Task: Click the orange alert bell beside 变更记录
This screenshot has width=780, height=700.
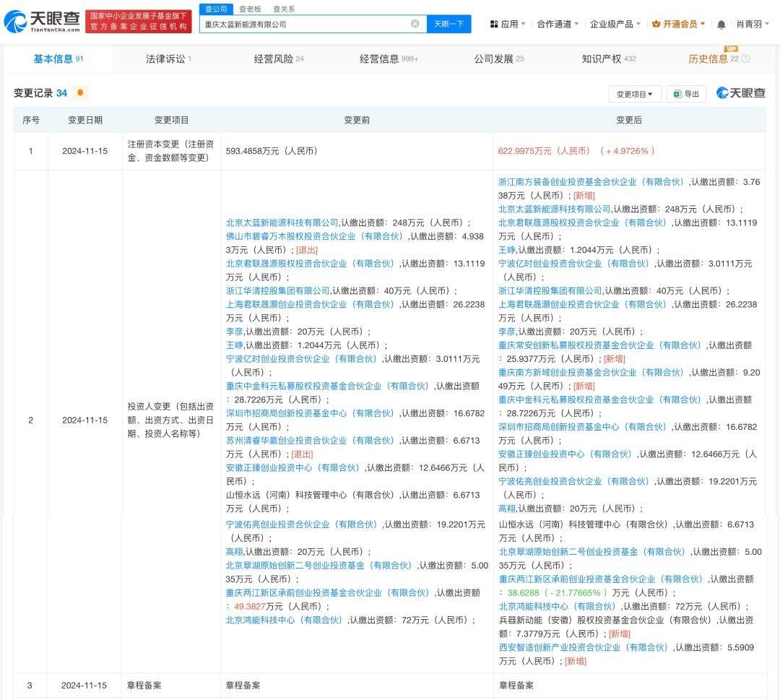Action: (79, 92)
